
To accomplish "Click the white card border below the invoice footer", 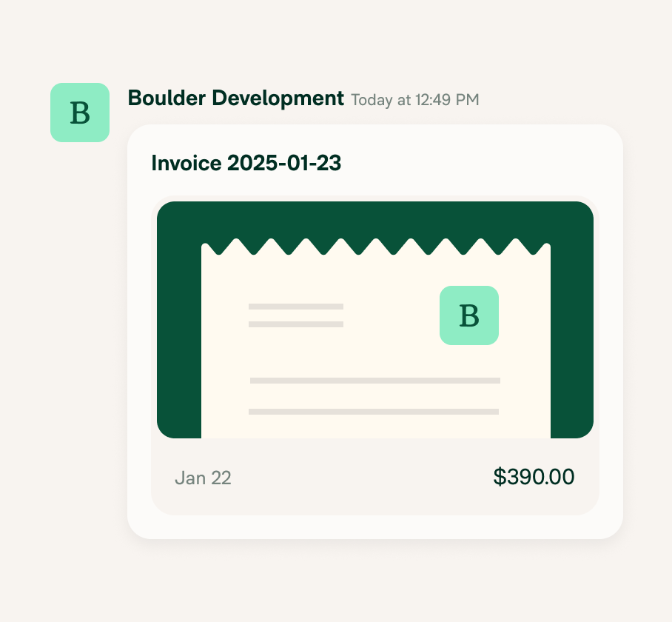I will 375,527.
